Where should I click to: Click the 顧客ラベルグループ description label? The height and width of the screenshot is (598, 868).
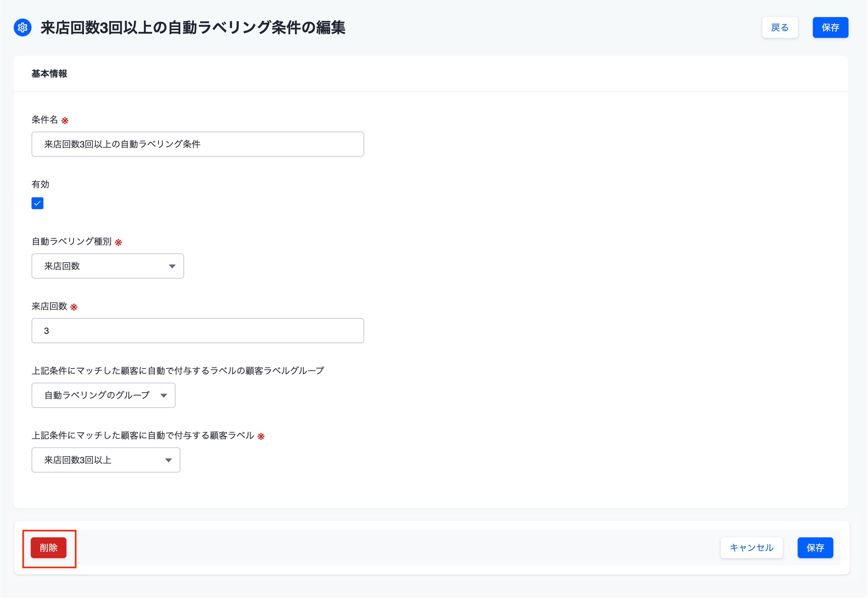[x=178, y=371]
